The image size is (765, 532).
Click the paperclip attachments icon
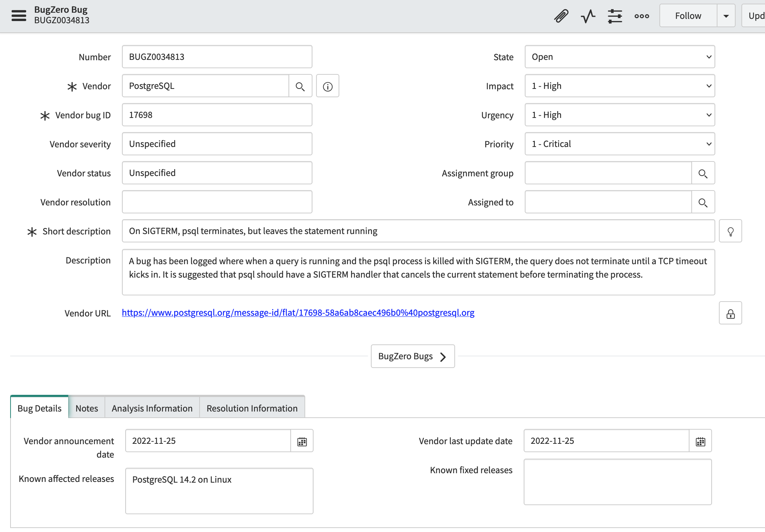click(561, 16)
